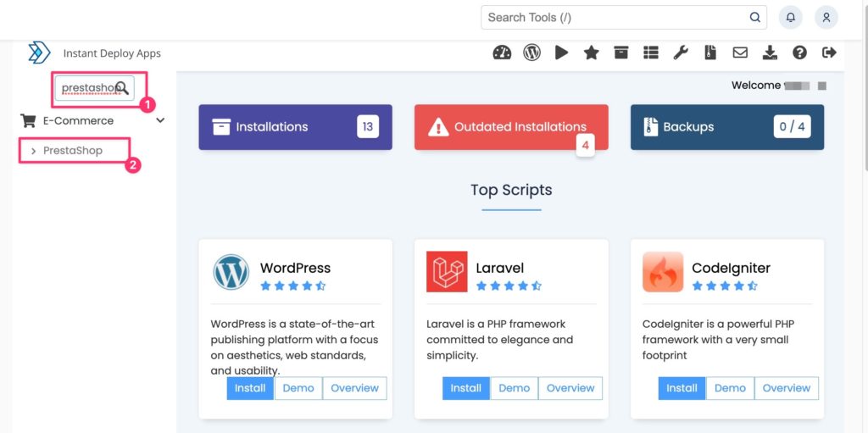Open the Installations panel
Image resolution: width=868 pixels, height=433 pixels.
pos(295,127)
